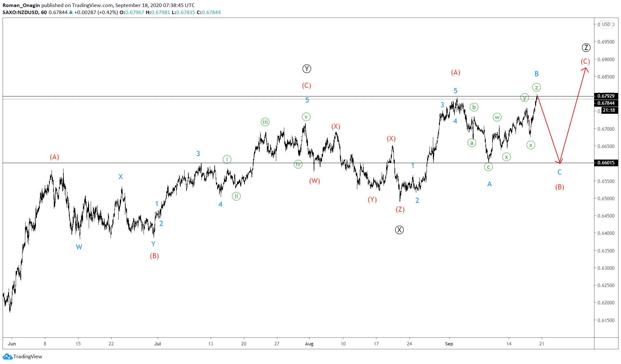Click the vertical price scale

607,224
